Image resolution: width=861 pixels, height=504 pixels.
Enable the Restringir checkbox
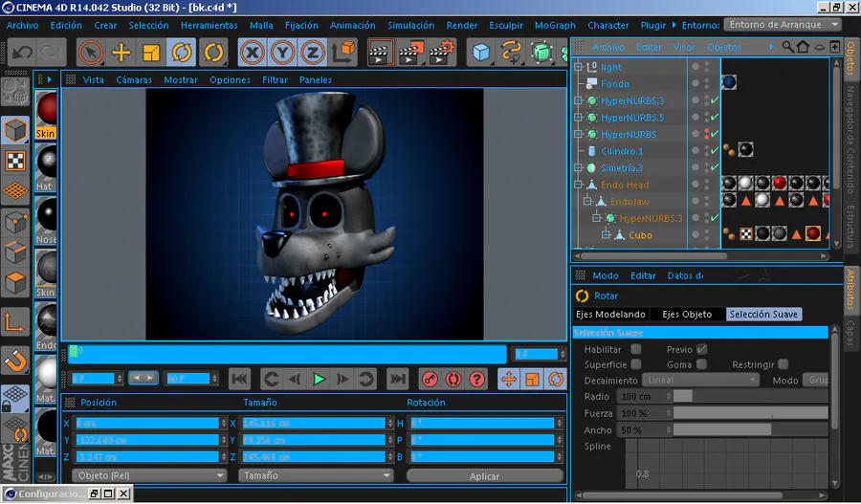tap(783, 364)
